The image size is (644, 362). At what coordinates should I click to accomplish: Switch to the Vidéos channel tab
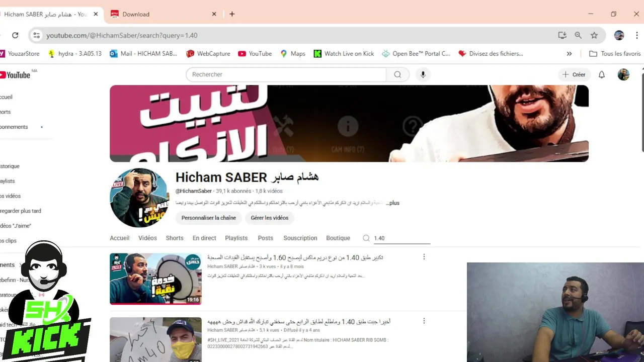click(x=148, y=238)
